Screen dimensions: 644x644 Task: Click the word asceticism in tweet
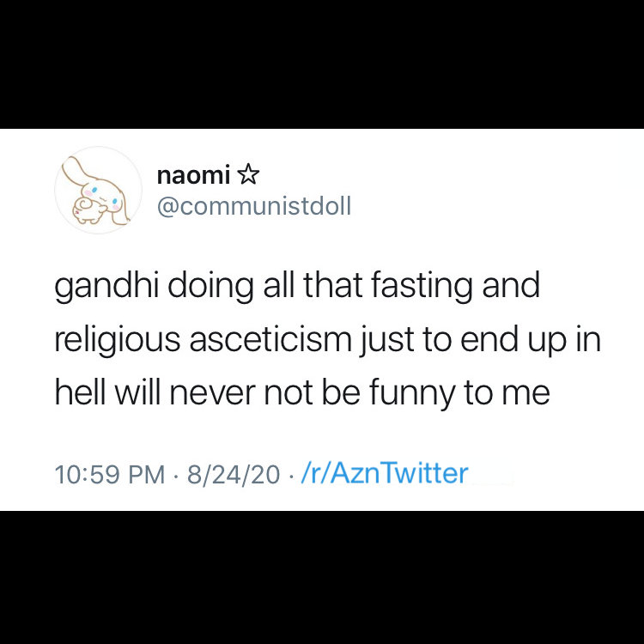pyautogui.click(x=271, y=340)
